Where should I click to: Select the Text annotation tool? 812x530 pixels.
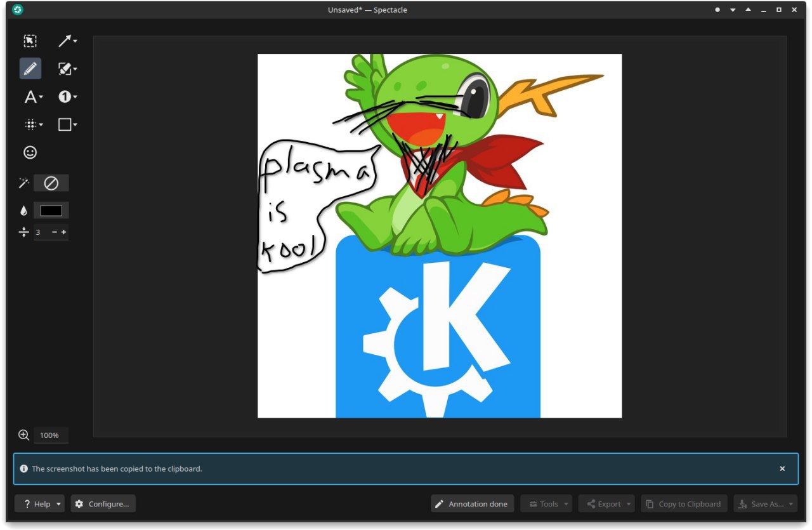(30, 97)
